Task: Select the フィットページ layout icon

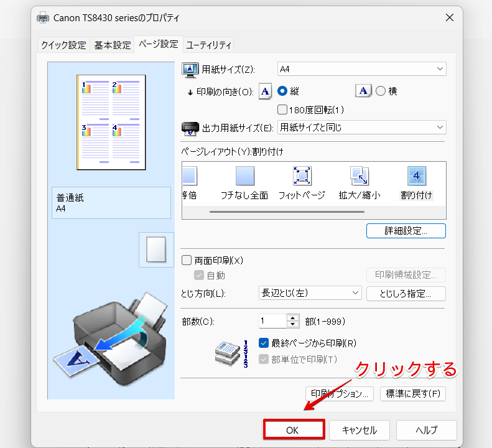Action: pyautogui.click(x=302, y=176)
